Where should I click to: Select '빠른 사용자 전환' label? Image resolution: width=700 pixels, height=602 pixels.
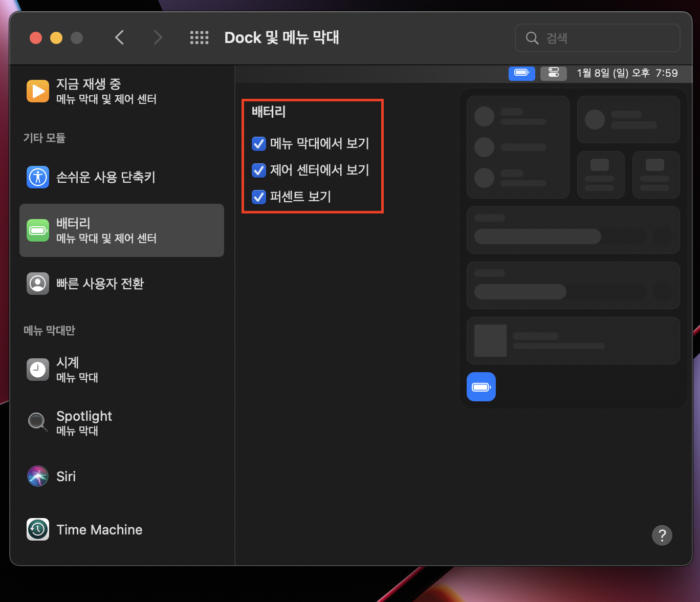[x=100, y=284]
